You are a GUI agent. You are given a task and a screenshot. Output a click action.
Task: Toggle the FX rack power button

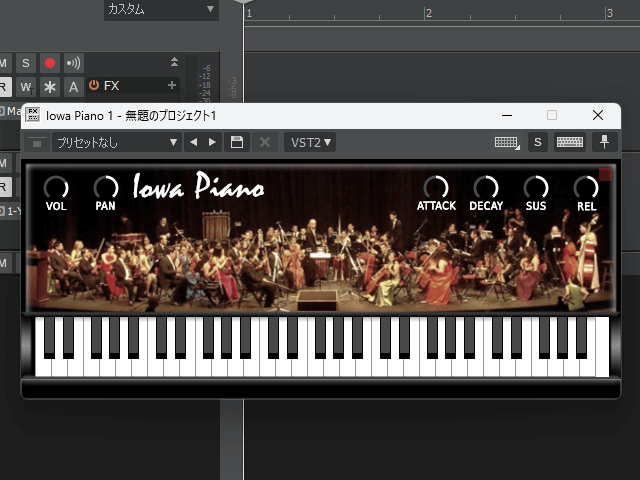94,86
